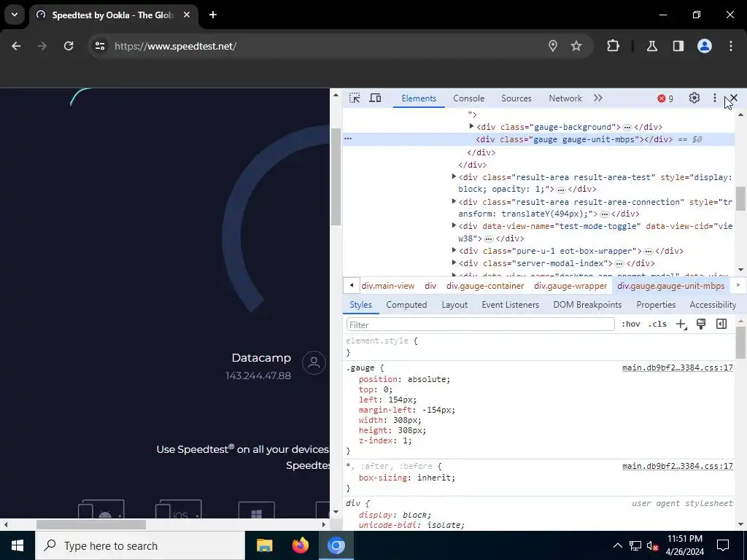
Task: Click the Windows app icon on page
Action: [256, 510]
